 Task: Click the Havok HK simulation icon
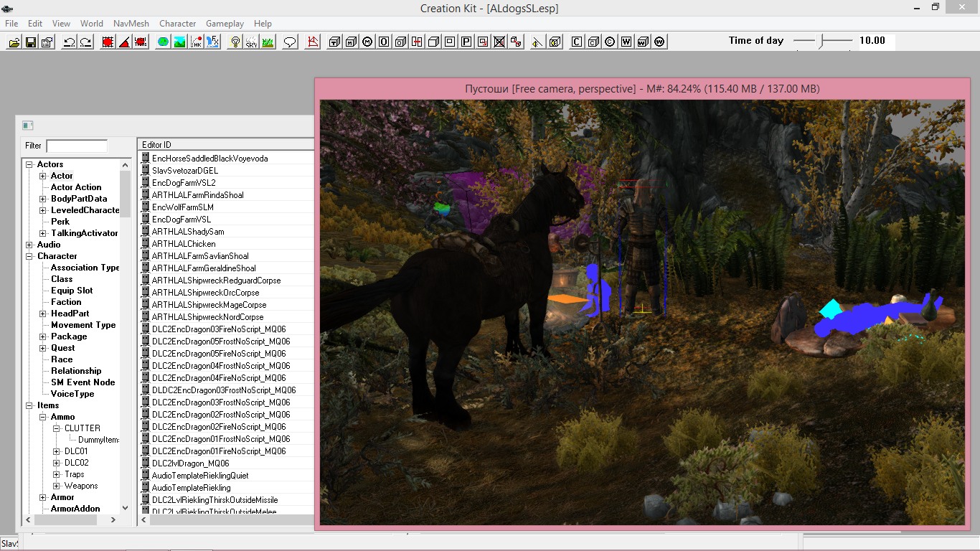(x=196, y=42)
